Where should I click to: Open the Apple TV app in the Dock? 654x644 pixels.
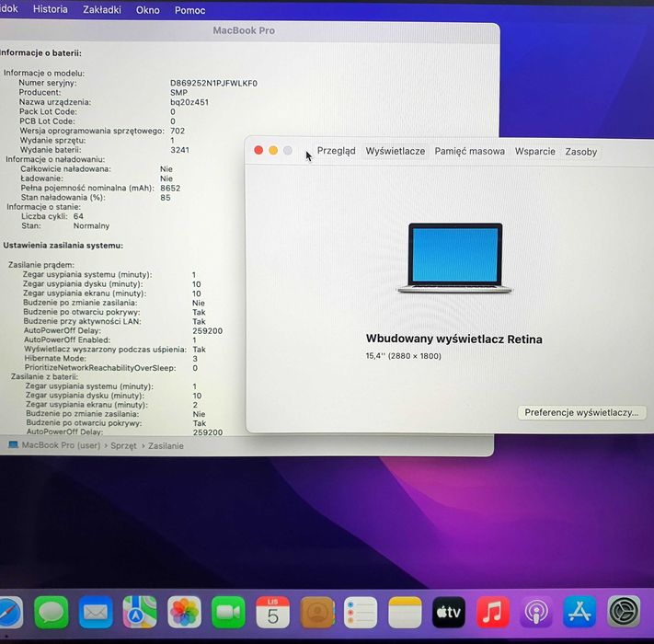(449, 613)
